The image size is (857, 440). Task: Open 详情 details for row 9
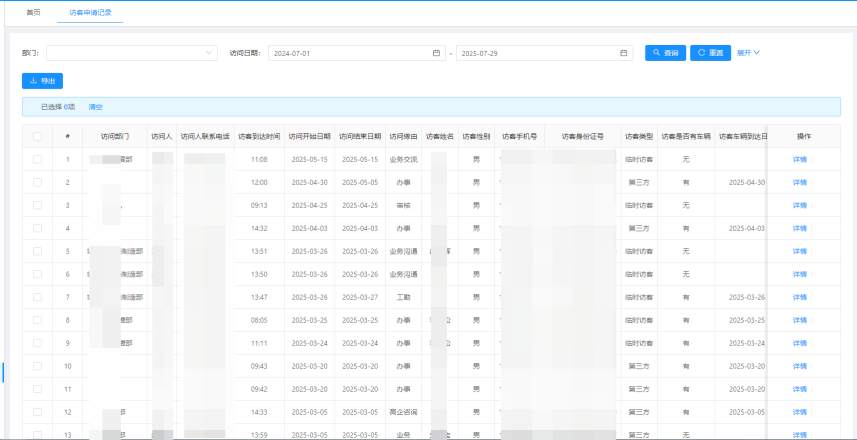pyautogui.click(x=800, y=343)
